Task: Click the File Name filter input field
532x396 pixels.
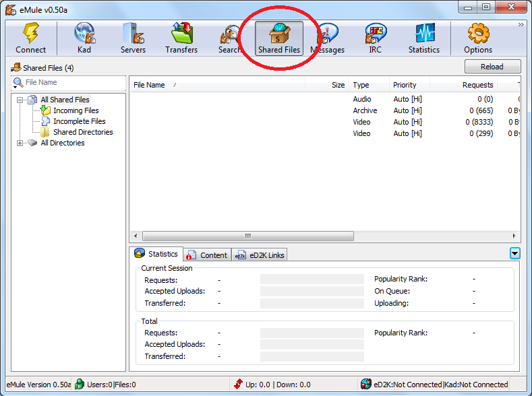Action: pos(75,82)
